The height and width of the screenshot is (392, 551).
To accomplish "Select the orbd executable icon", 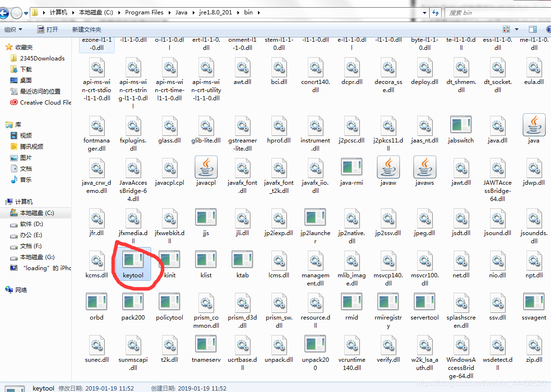I will [96, 302].
